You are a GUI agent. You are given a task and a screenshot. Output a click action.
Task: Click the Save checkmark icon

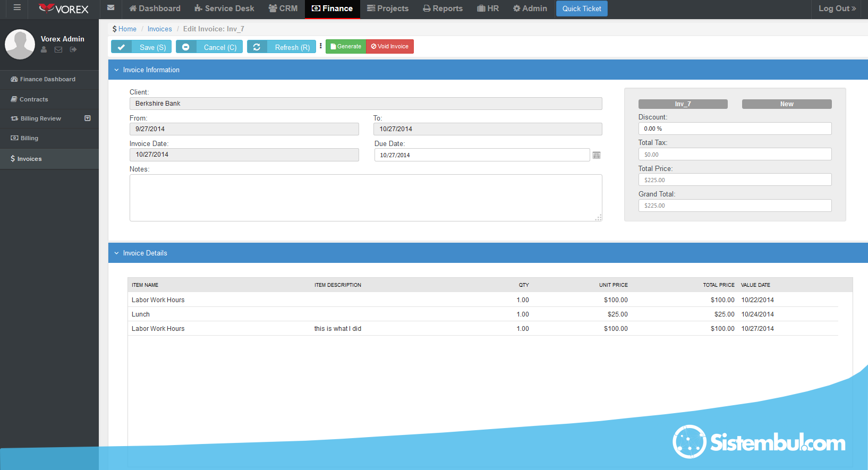coord(121,47)
